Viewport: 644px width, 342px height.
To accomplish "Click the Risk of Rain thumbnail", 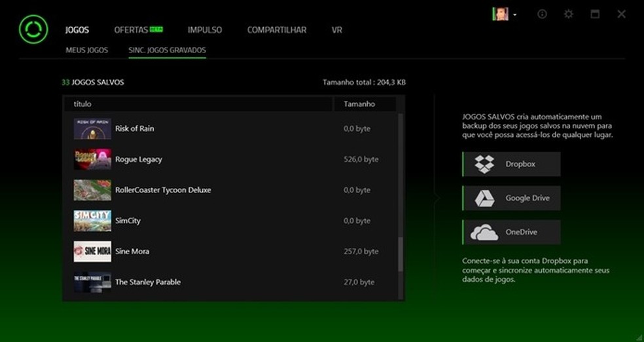I will [x=92, y=128].
